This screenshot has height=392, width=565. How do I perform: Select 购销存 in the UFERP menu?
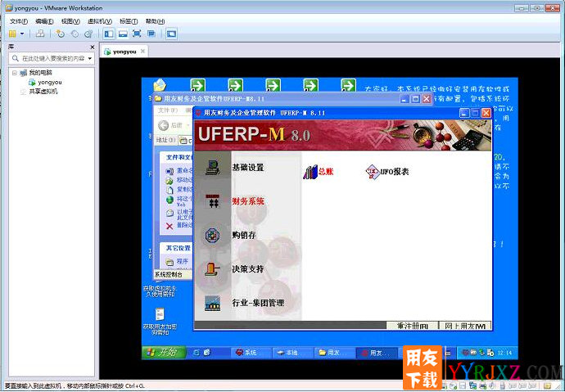pyautogui.click(x=244, y=235)
